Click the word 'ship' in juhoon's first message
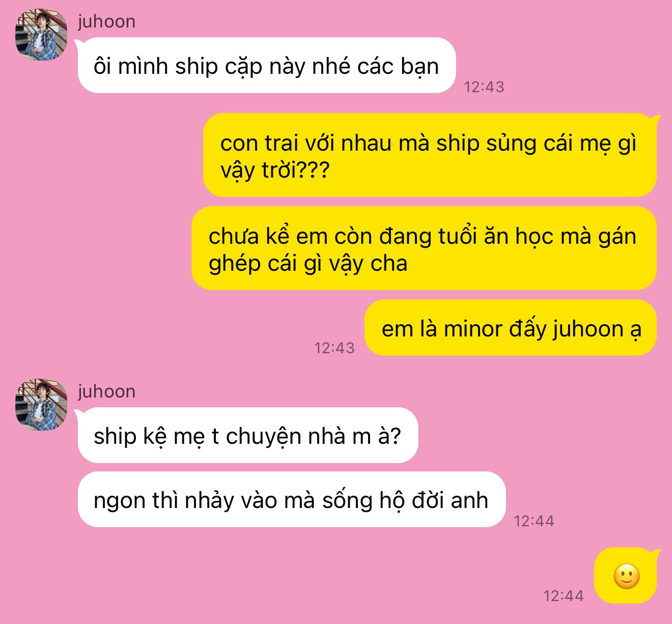The height and width of the screenshot is (624, 672). pyautogui.click(x=197, y=67)
